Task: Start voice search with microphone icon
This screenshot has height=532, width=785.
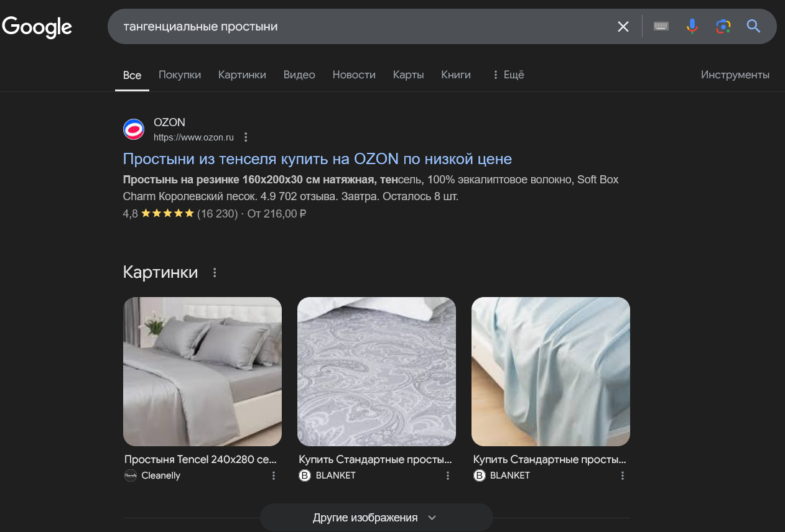Action: pos(692,26)
